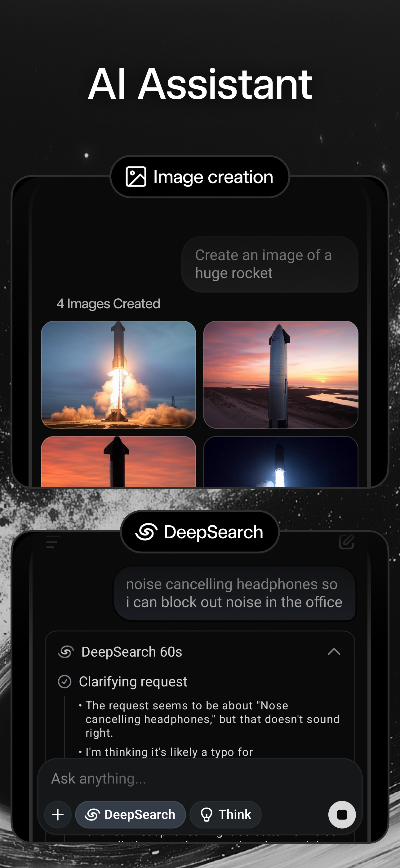400x868 pixels.
Task: Start a new chat with compose icon
Action: (346, 542)
